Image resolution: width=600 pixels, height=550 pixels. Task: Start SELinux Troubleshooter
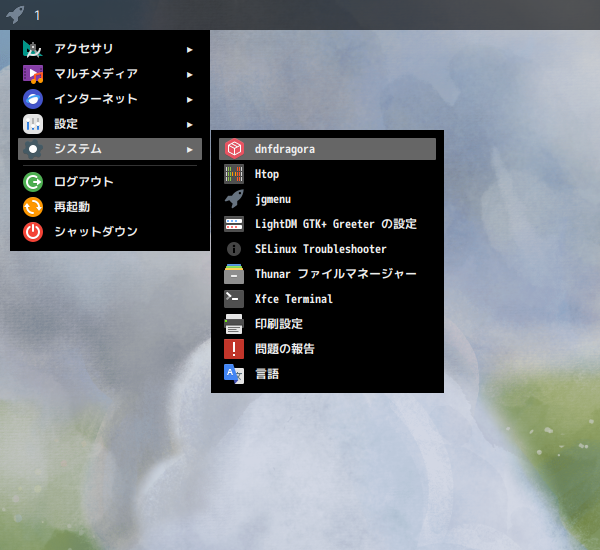click(x=327, y=249)
